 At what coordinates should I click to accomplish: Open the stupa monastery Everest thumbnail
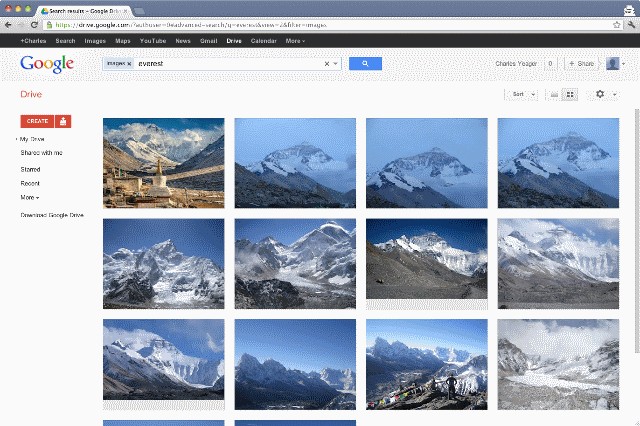164,163
